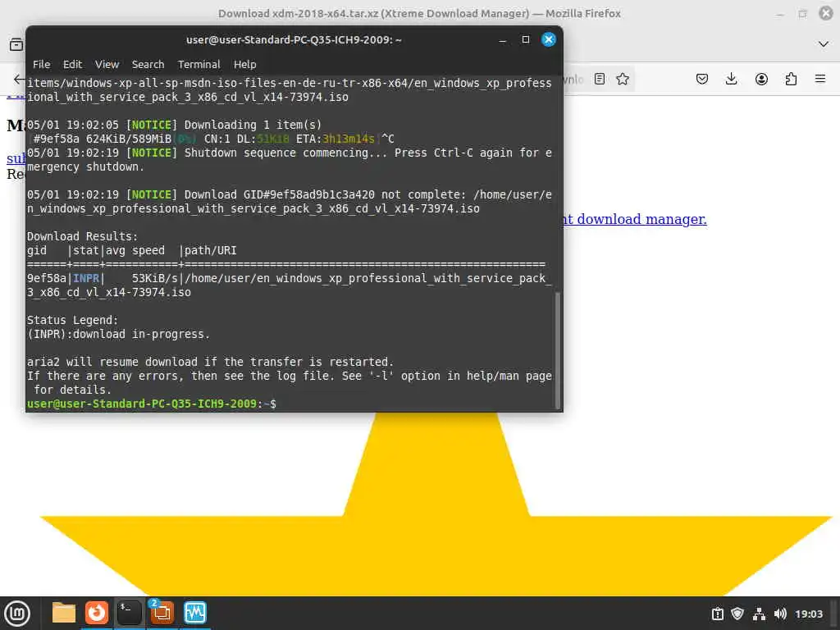Image resolution: width=840 pixels, height=630 pixels.
Task: Close the Firefox window
Action: tap(826, 13)
